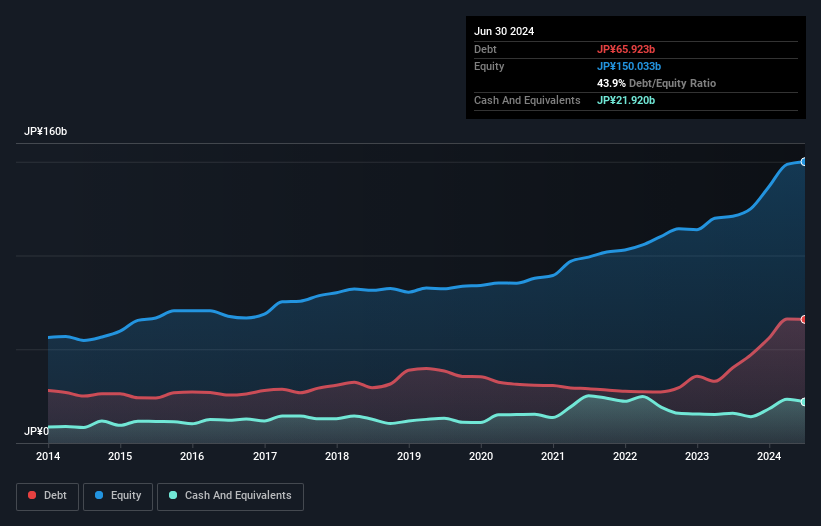Select the 2024 x-axis label
The width and height of the screenshot is (821, 526).
(769, 457)
